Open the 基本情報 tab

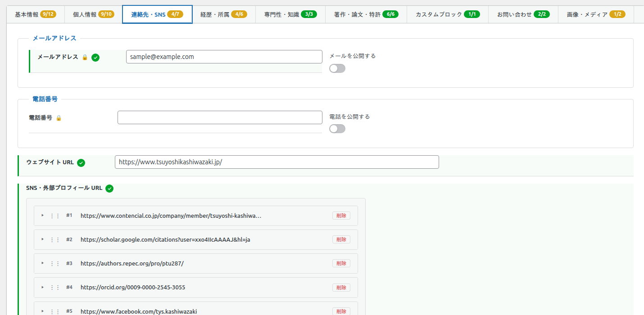[x=36, y=14]
